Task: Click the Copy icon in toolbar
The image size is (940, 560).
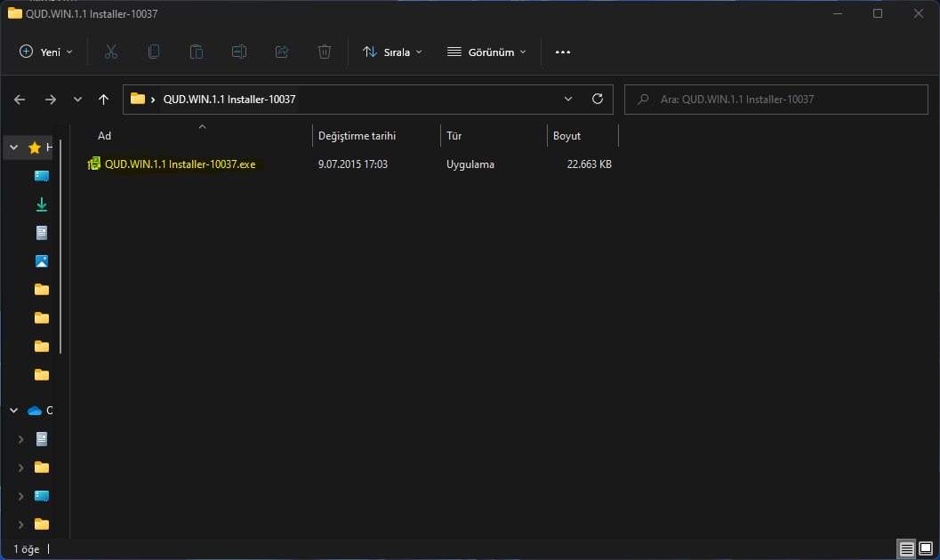Action: (x=154, y=52)
